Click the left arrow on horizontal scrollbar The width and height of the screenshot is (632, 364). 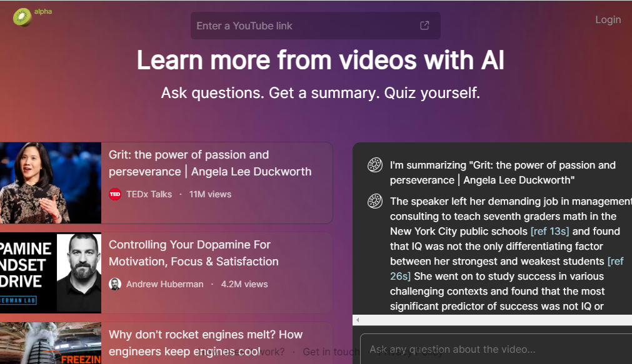pyautogui.click(x=358, y=320)
